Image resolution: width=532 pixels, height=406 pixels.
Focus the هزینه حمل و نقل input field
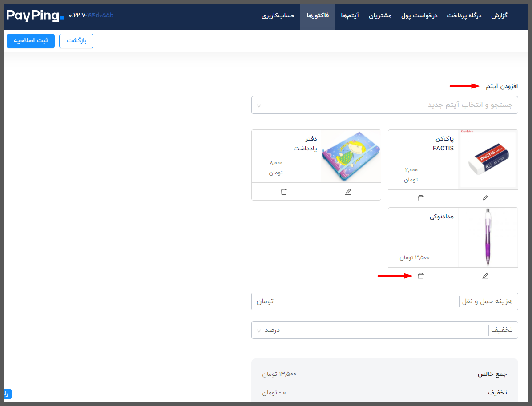[x=355, y=301]
